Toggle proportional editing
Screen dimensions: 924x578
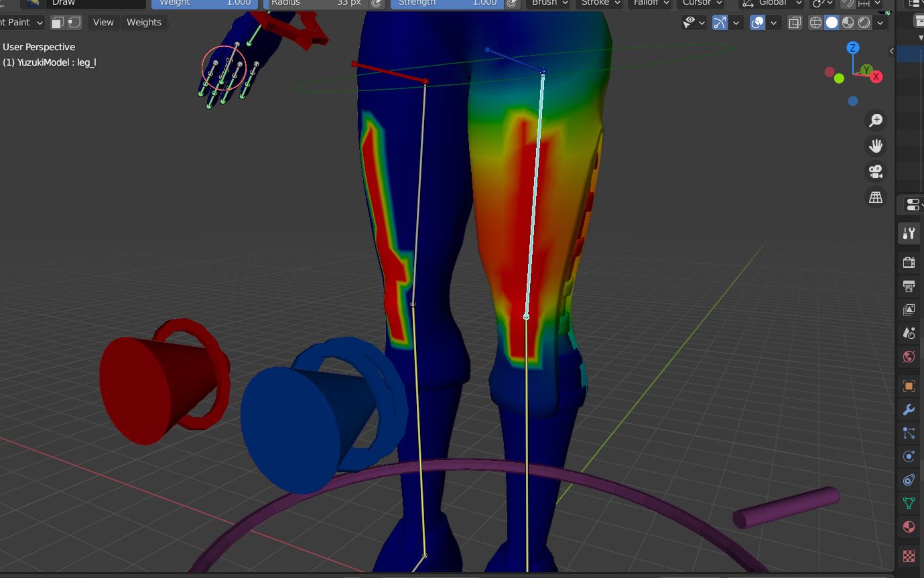tap(719, 22)
